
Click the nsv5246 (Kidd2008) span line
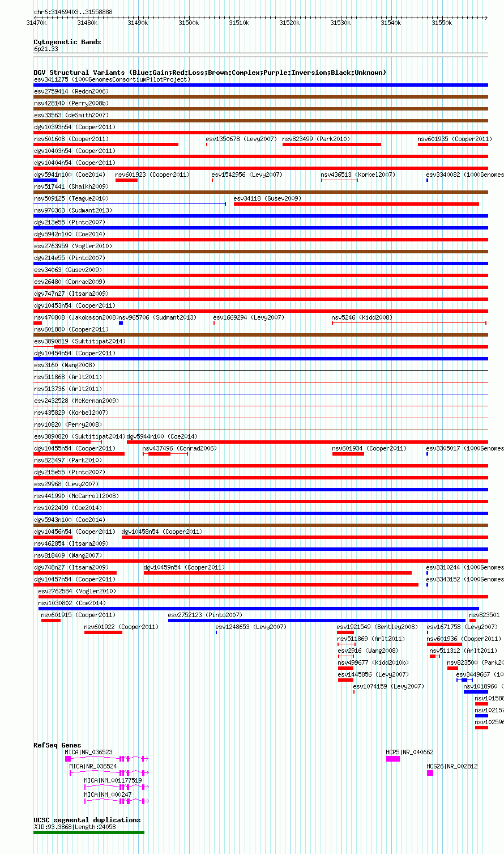pos(409,323)
